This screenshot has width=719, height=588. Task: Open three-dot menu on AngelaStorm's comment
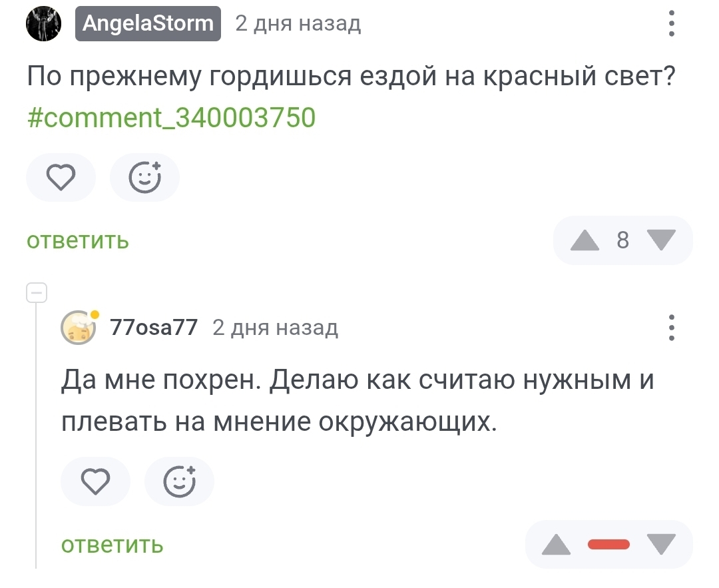click(x=672, y=25)
